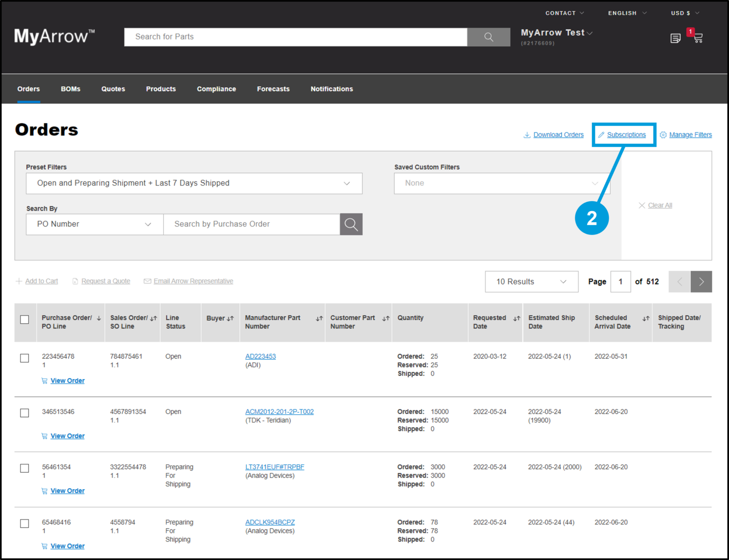Open the Forecasts tab
729x560 pixels.
point(273,89)
